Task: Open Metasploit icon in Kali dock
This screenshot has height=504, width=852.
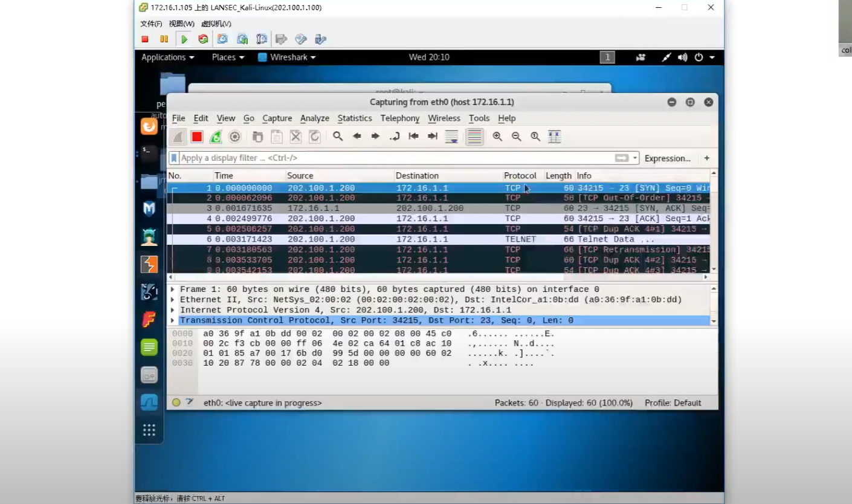Action: pos(149,209)
